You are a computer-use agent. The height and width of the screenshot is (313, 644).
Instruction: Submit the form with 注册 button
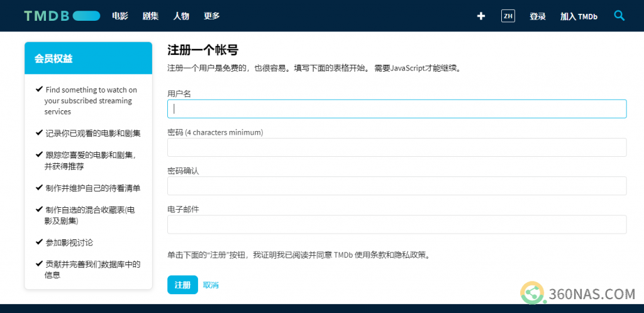click(182, 285)
